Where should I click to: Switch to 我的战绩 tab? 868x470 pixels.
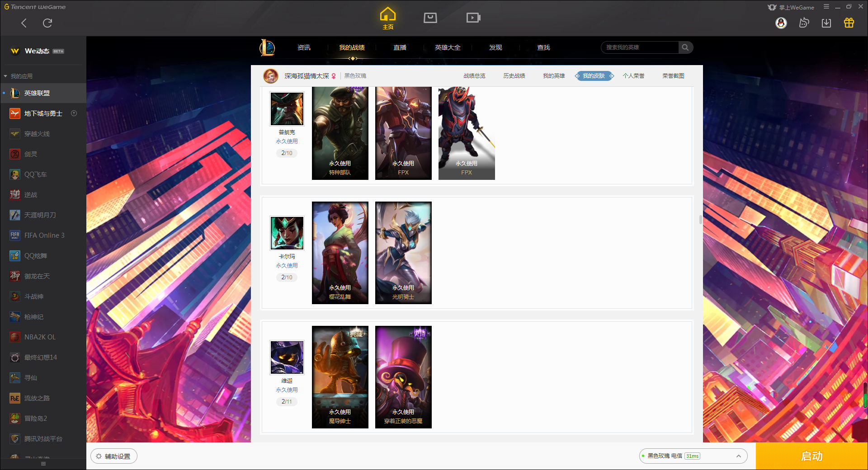(x=352, y=47)
